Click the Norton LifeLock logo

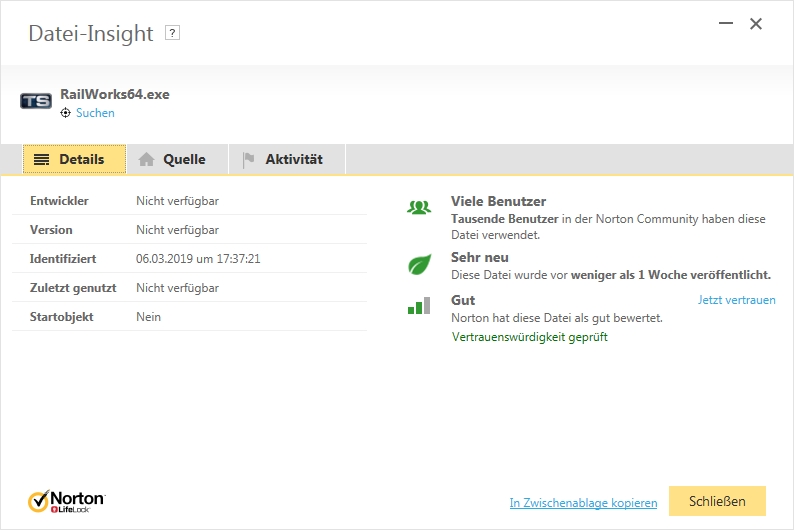[66, 500]
